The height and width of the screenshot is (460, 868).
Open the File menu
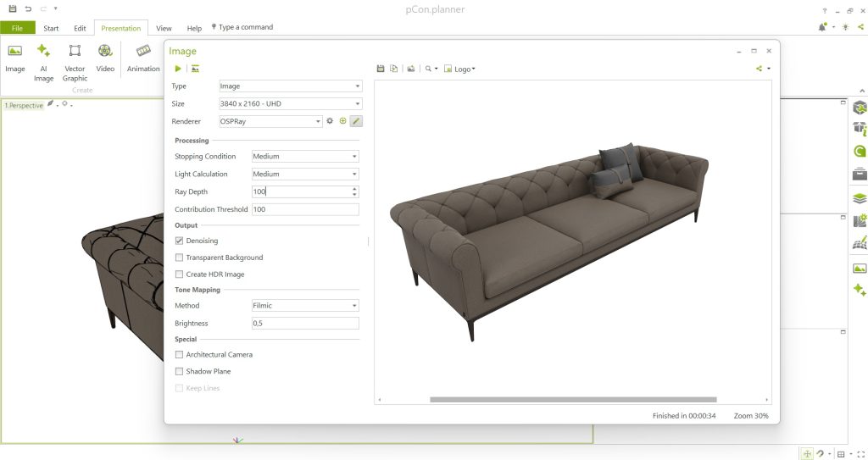17,28
